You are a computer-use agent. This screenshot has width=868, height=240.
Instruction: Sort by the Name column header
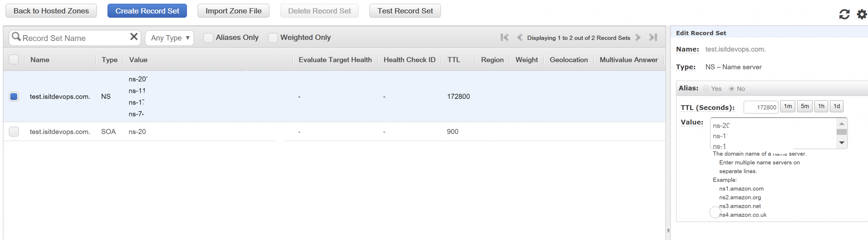[x=40, y=60]
